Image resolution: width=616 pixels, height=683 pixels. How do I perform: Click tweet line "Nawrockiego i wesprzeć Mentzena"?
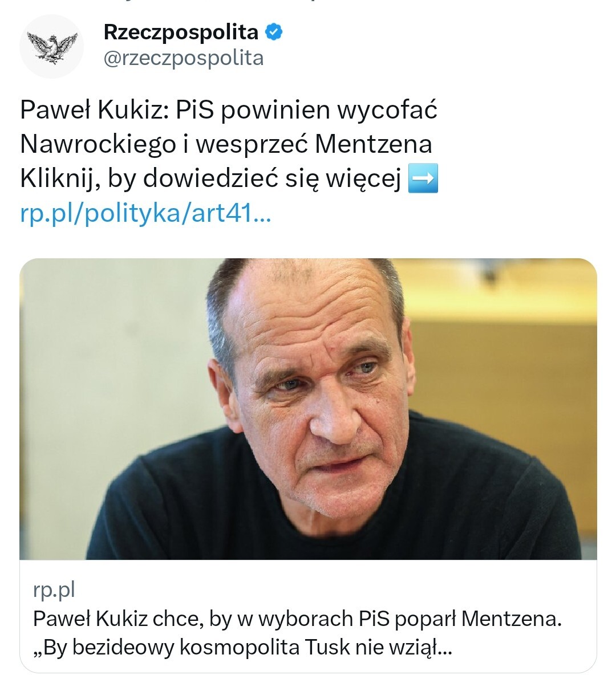pos(226,144)
